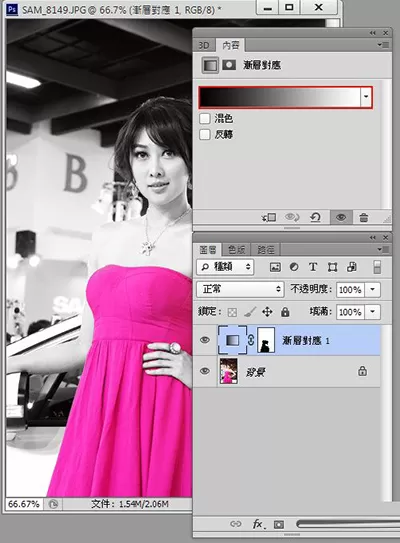The height and width of the screenshot is (543, 400).
Task: Reset adjustment to defaults icon
Action: point(315,217)
